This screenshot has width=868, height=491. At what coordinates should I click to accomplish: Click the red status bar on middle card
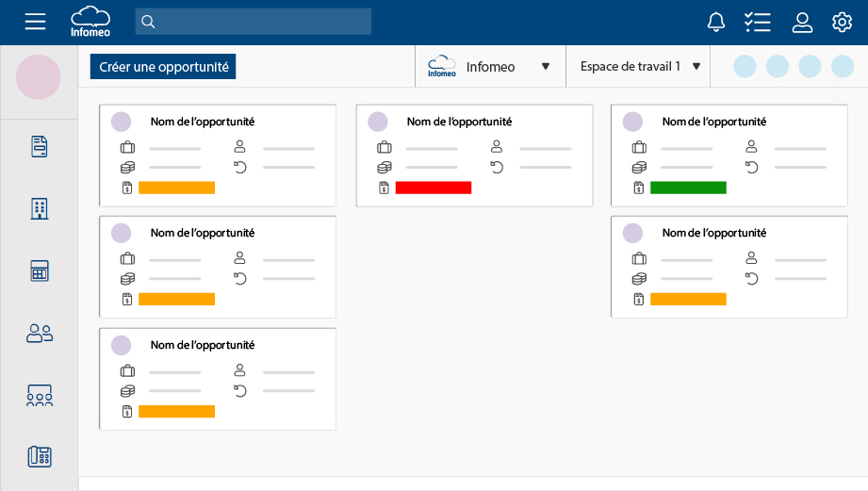pyautogui.click(x=433, y=188)
